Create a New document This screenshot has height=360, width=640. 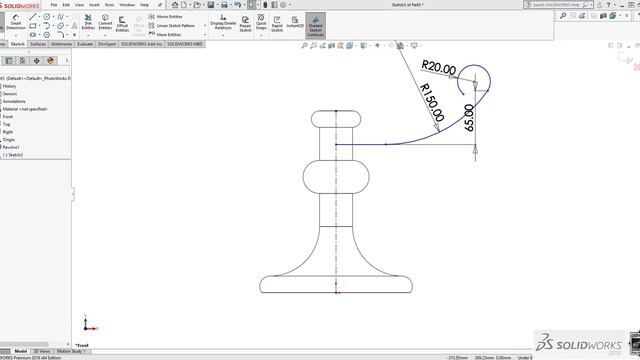(184, 5)
